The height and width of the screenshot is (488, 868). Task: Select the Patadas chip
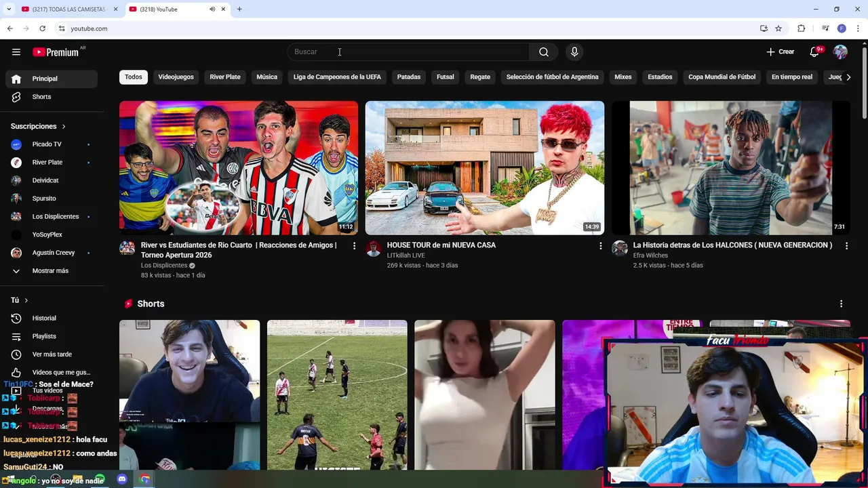click(x=409, y=77)
